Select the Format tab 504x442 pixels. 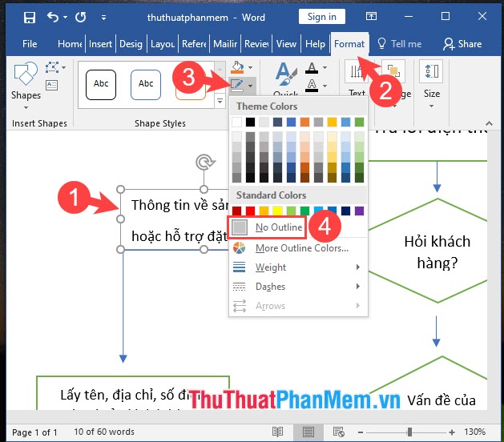(349, 44)
